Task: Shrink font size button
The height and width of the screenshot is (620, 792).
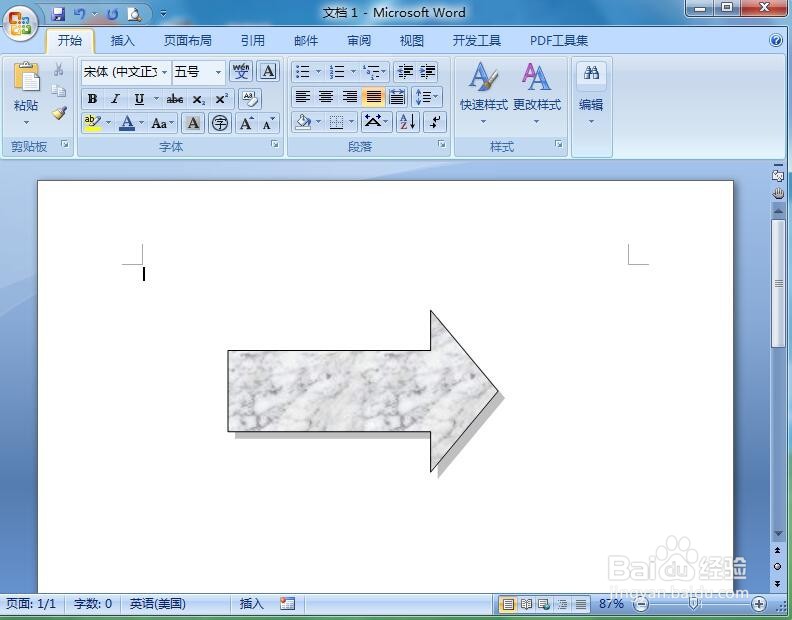Action: [268, 123]
